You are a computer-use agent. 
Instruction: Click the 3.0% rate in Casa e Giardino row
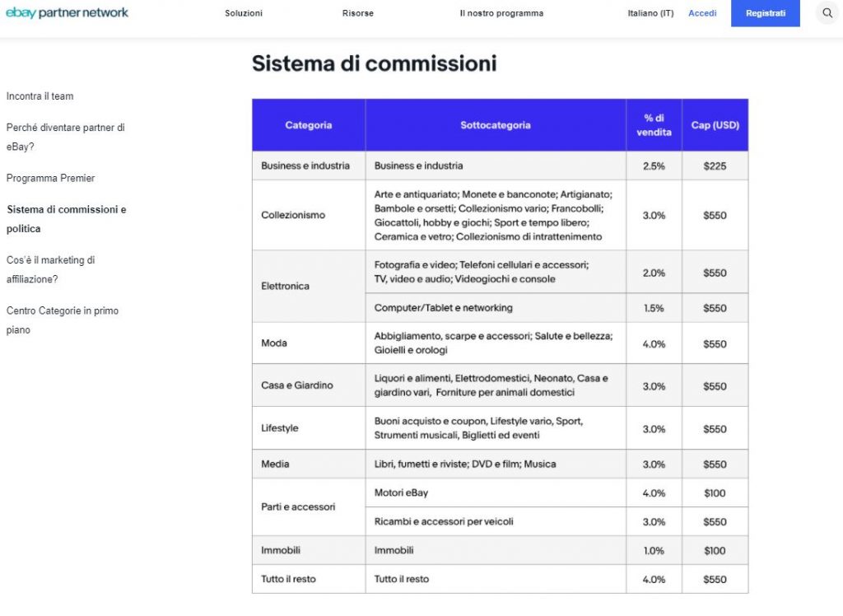click(x=654, y=385)
